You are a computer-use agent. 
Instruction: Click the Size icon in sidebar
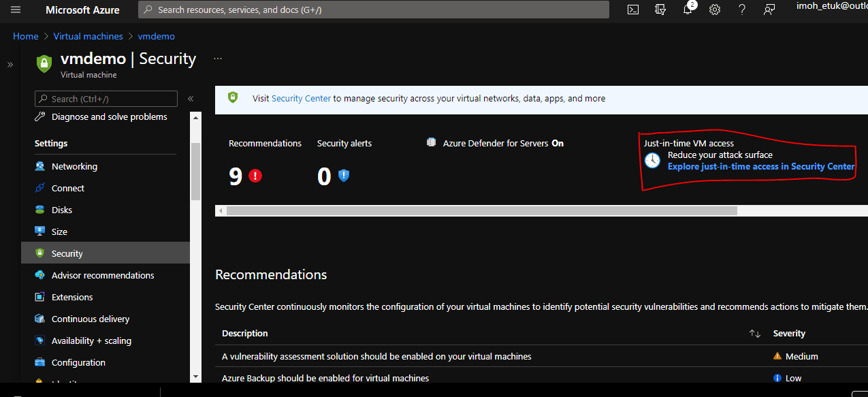tap(40, 232)
